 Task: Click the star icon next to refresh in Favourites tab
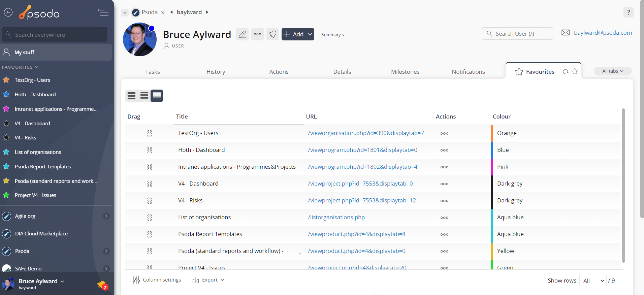pyautogui.click(x=575, y=71)
